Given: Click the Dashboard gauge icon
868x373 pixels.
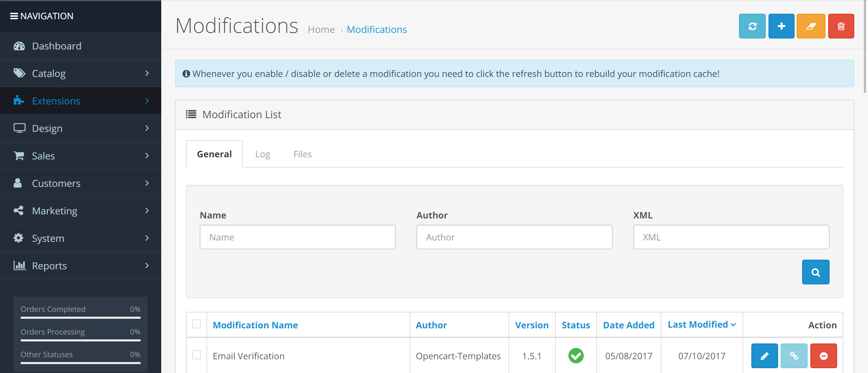Looking at the screenshot, I should [x=19, y=46].
